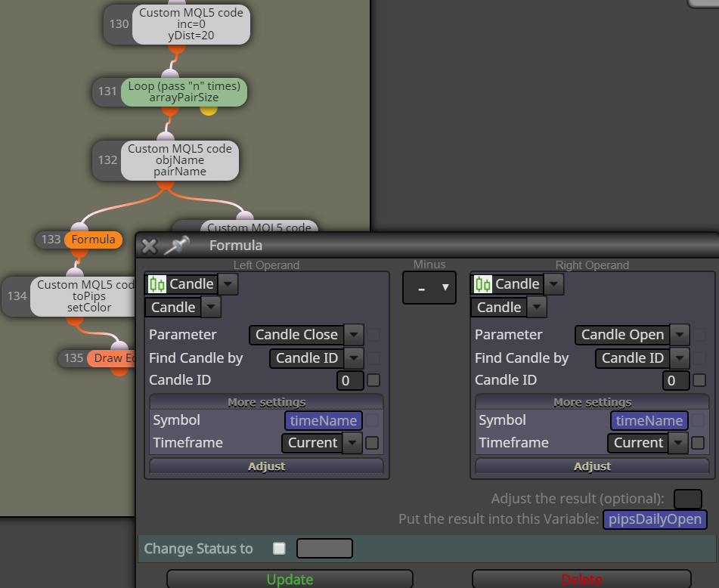Select the orange Formula block 133
The image size is (719, 588).
(x=93, y=240)
